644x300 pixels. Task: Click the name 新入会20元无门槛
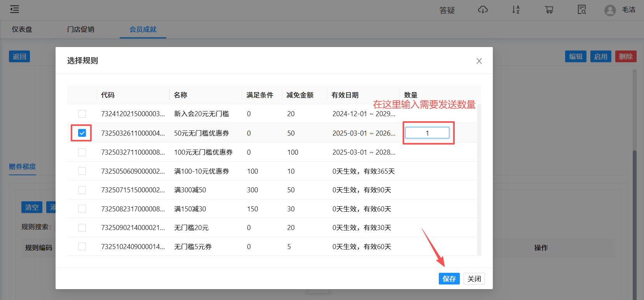coord(201,114)
